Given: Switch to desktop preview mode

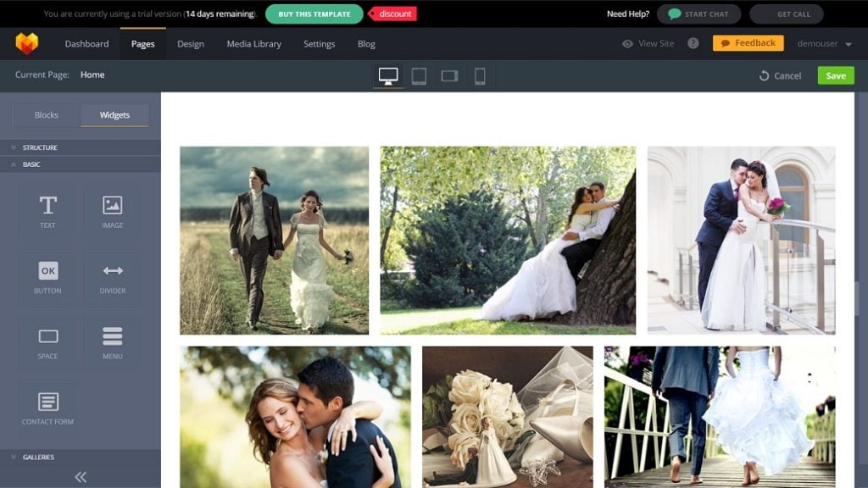Looking at the screenshot, I should 388,76.
